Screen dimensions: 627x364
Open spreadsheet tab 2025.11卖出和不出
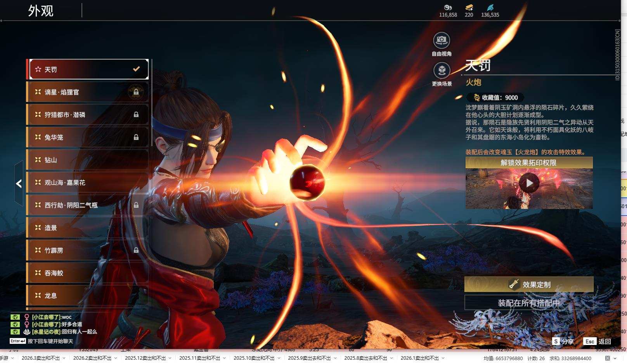click(200, 358)
